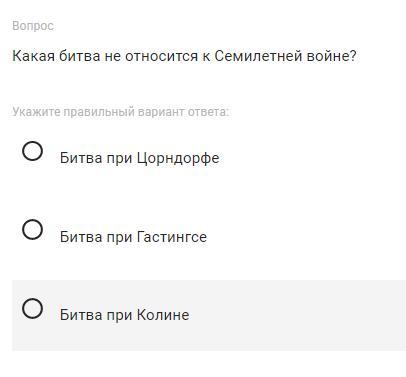The image size is (406, 377).
Task: Click the gray highlighted Колине answer row background
Action: pos(209,315)
